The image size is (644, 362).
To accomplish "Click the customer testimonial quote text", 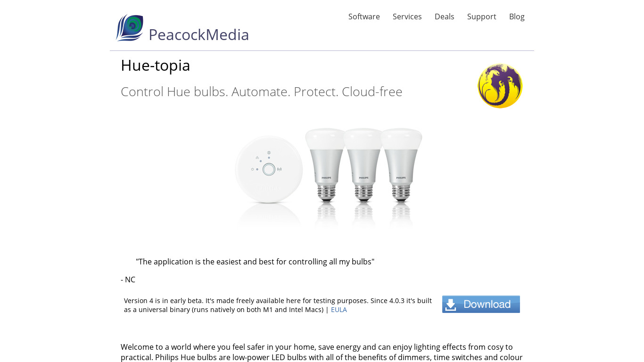I will [x=255, y=262].
